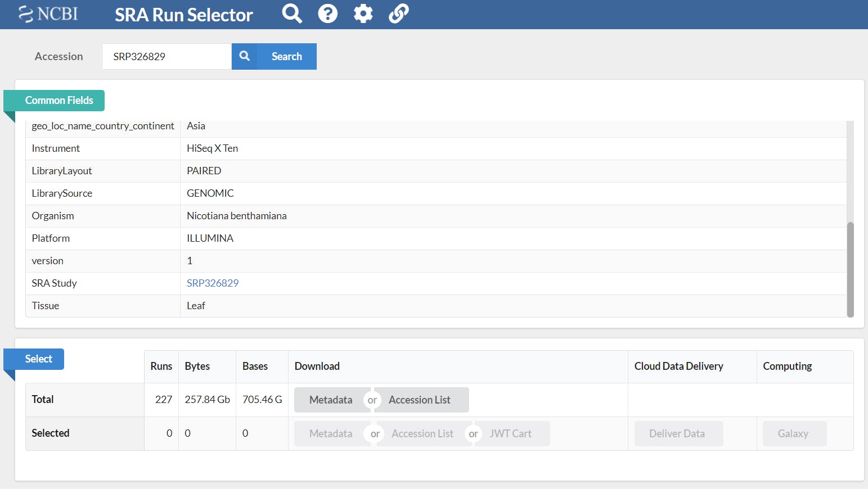
Task: Click the Selected row Metadata button
Action: (x=331, y=433)
